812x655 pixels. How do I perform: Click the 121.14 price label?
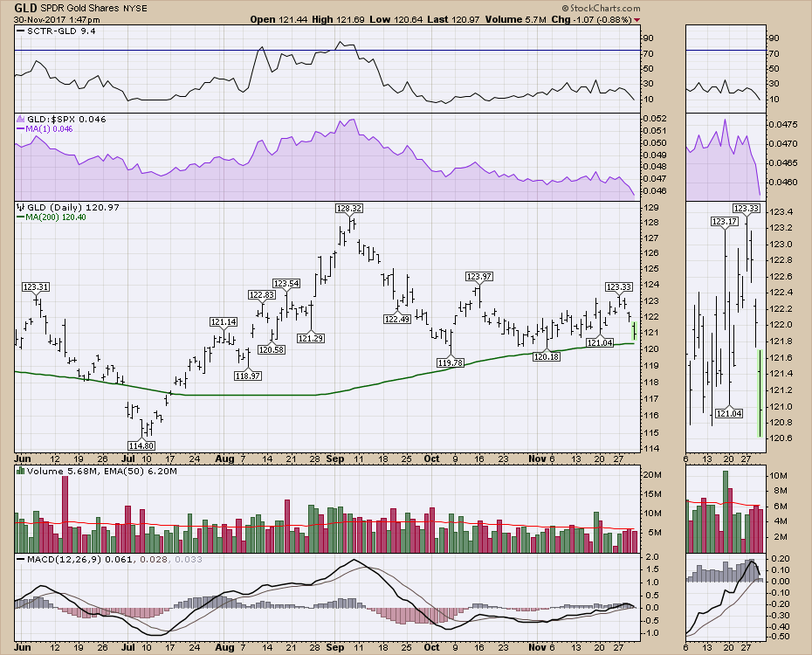click(224, 322)
